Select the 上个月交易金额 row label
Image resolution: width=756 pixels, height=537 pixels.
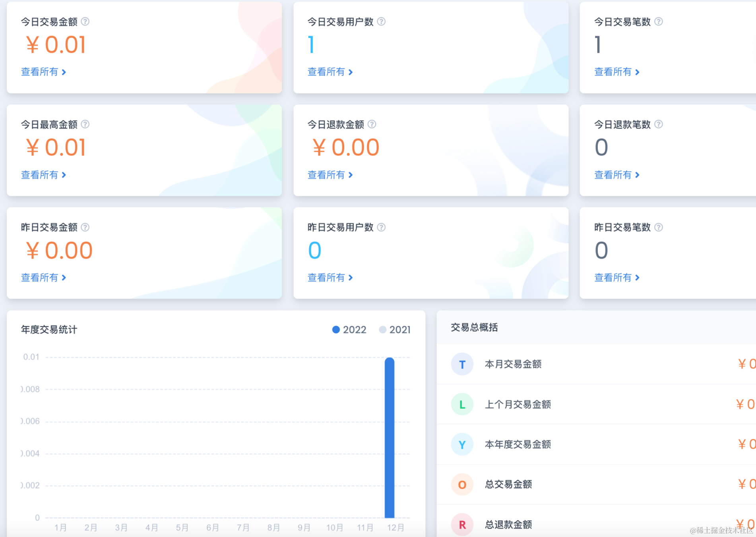point(518,404)
